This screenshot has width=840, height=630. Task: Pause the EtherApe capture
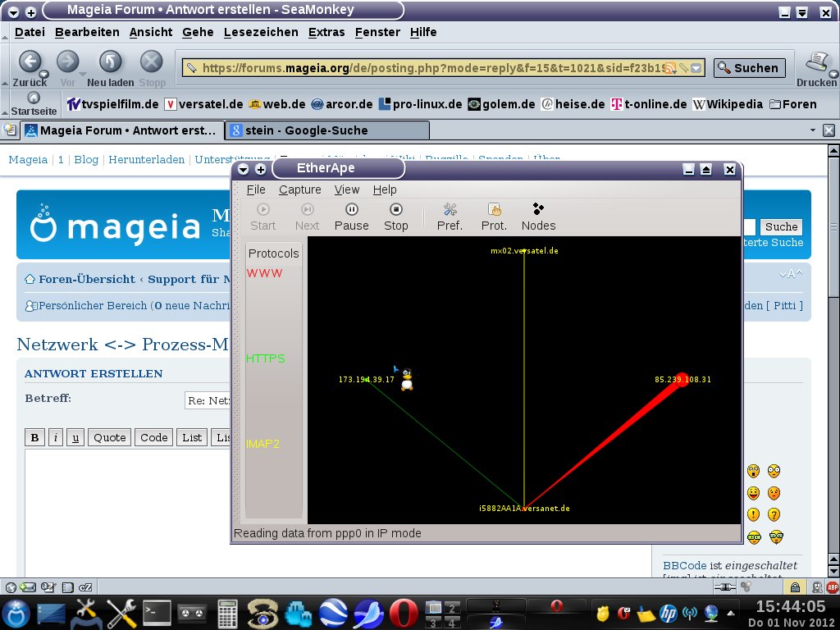point(351,217)
